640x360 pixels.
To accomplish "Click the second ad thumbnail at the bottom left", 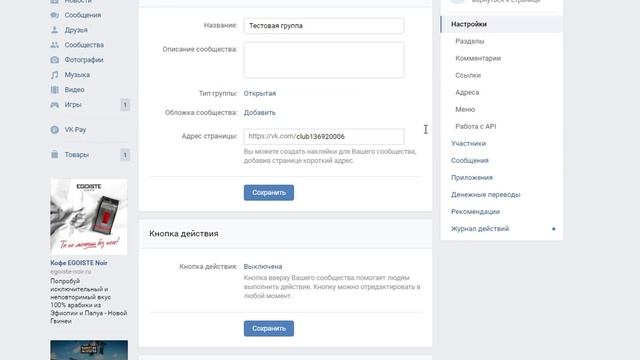I will pos(89,350).
